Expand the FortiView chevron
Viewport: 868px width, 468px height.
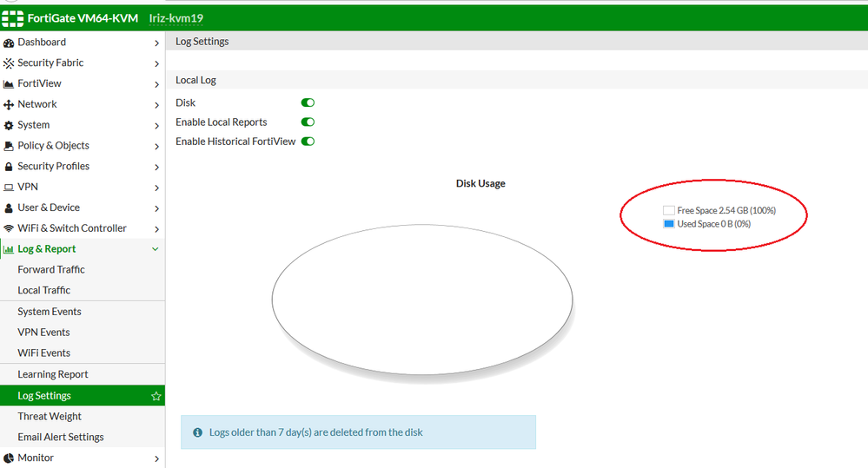(156, 84)
